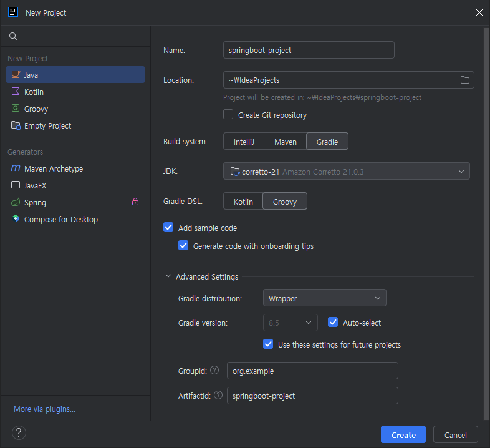Screen dimensions: 490x448
Task: Browse location with the folder icon
Action: pyautogui.click(x=465, y=80)
